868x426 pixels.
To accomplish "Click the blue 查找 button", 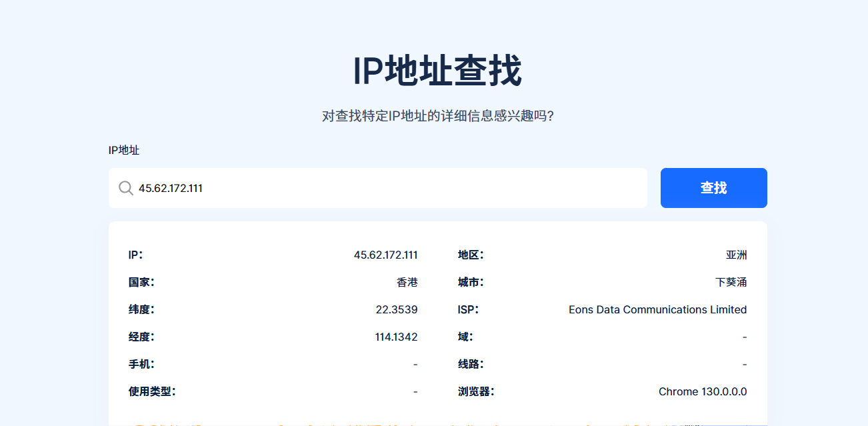I will [714, 188].
